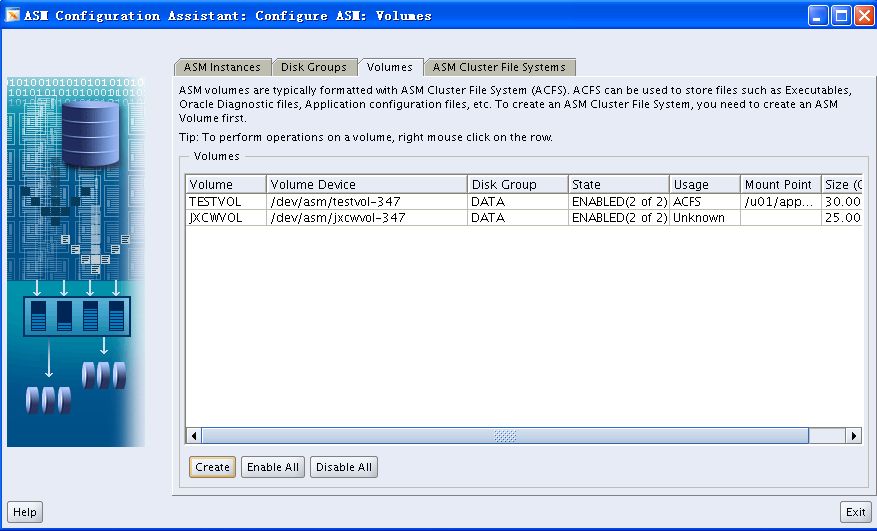Click the /dev/asm/testvol-347 device cell

(367, 202)
